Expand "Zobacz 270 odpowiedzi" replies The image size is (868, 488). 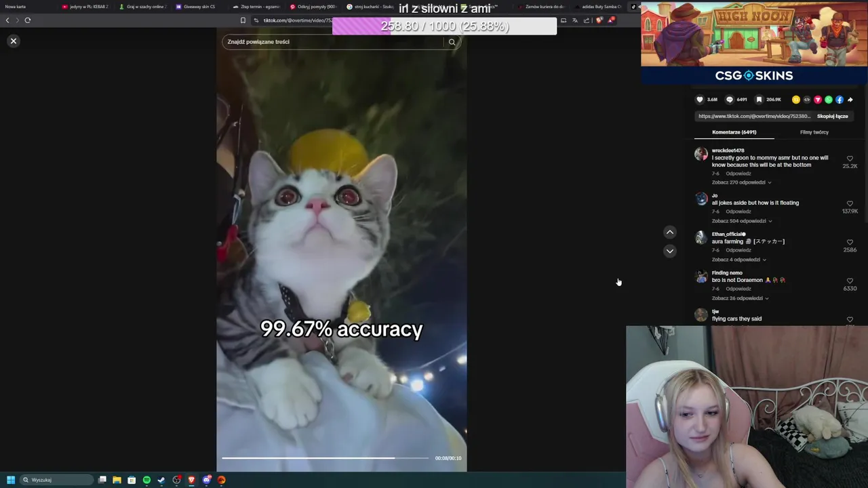(x=741, y=182)
